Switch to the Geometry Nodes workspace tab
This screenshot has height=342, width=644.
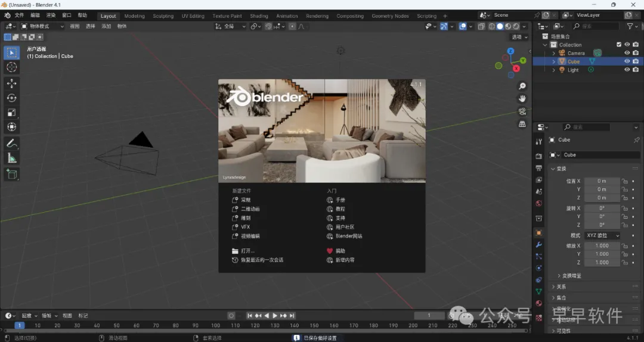[x=390, y=16]
